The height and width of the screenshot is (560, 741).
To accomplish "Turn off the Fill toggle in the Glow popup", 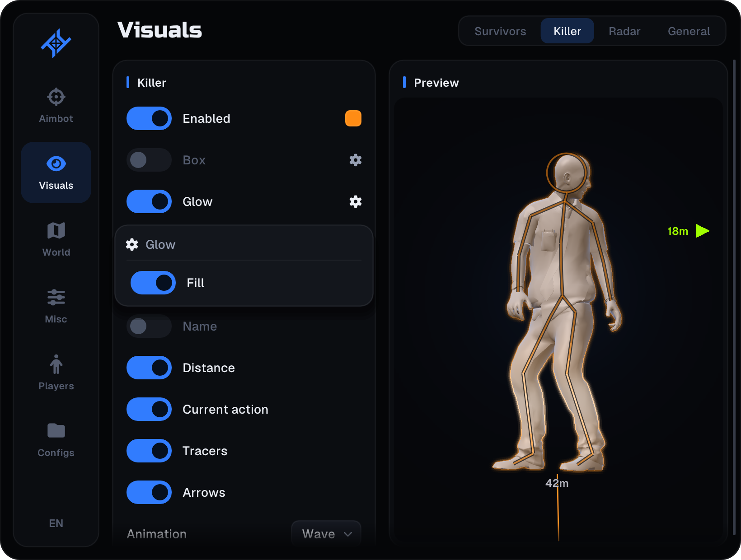I will tap(153, 283).
